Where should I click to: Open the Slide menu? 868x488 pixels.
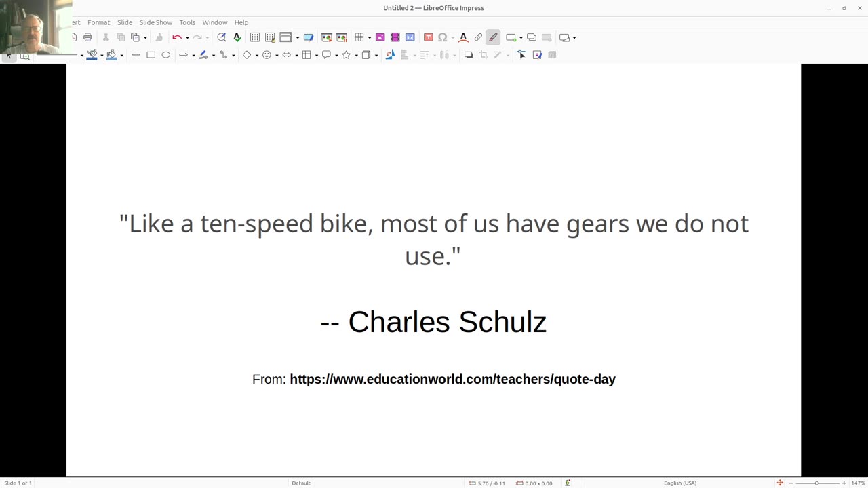pyautogui.click(x=125, y=22)
